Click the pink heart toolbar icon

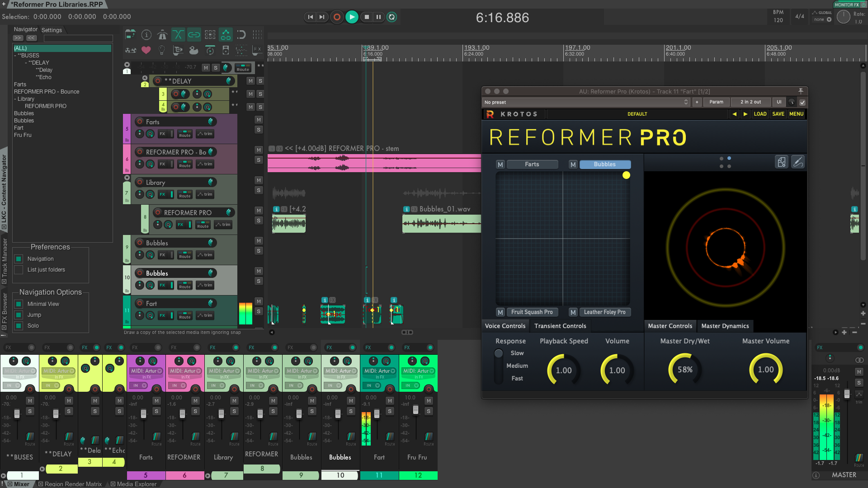(146, 50)
